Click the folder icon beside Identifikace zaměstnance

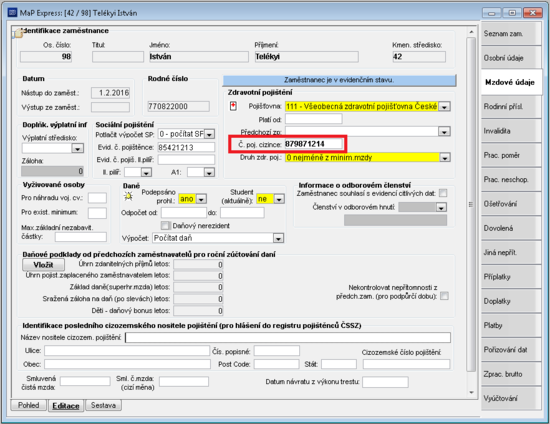click(x=18, y=33)
